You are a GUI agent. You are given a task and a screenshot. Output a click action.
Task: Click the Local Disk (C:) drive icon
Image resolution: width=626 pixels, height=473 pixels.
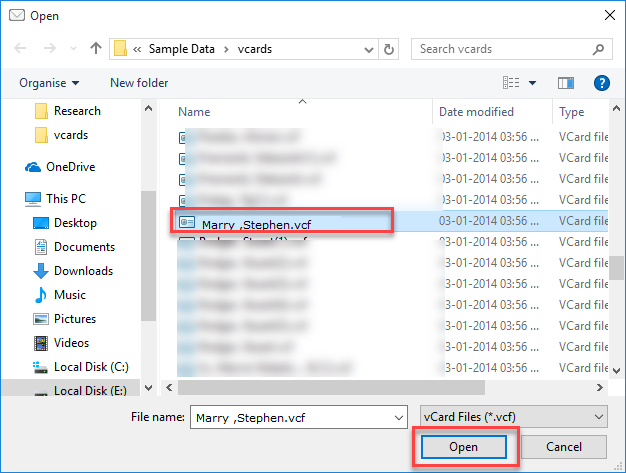[x=41, y=367]
